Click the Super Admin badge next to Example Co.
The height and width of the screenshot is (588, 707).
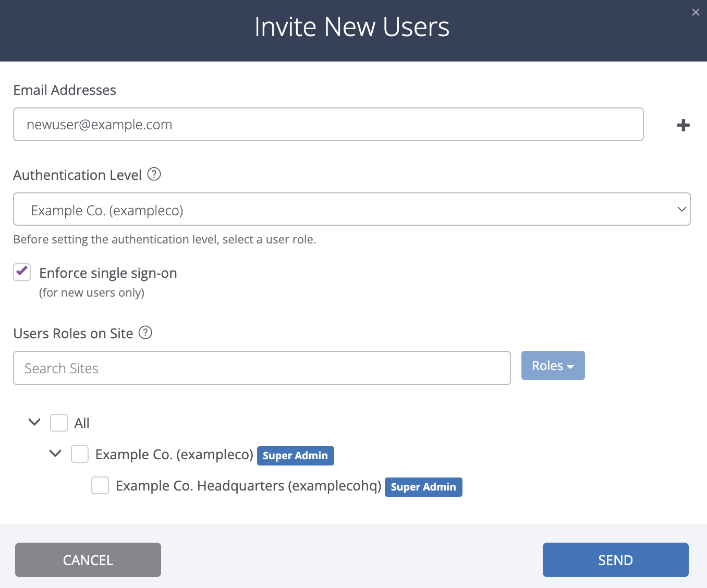(x=295, y=456)
